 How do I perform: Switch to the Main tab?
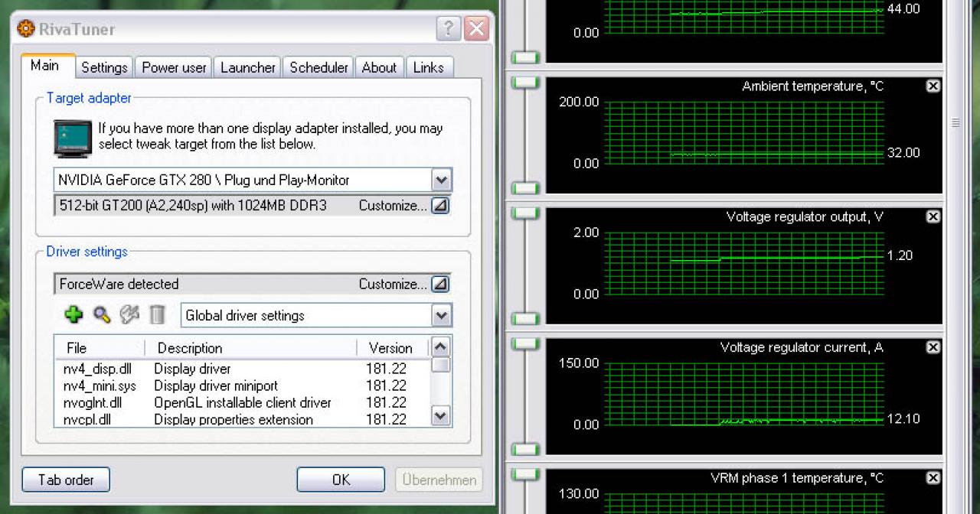[x=47, y=66]
